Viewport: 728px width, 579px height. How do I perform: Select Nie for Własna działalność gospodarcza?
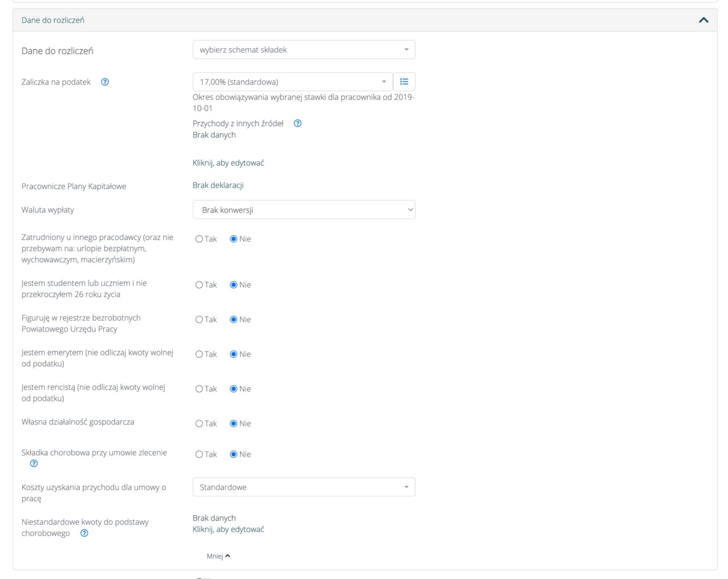click(x=234, y=424)
